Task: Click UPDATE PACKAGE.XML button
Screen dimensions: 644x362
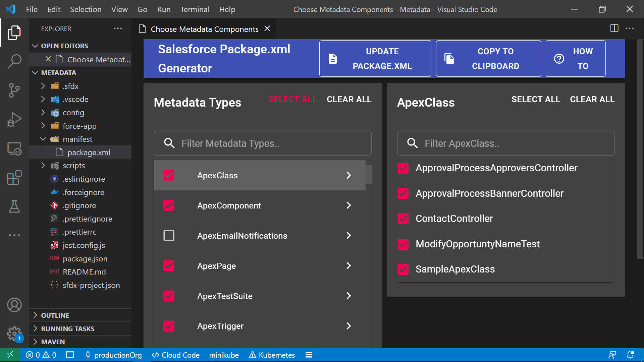Action: point(375,59)
